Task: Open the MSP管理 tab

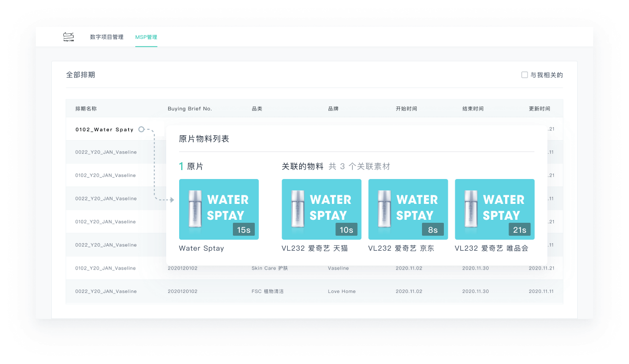Action: click(146, 37)
